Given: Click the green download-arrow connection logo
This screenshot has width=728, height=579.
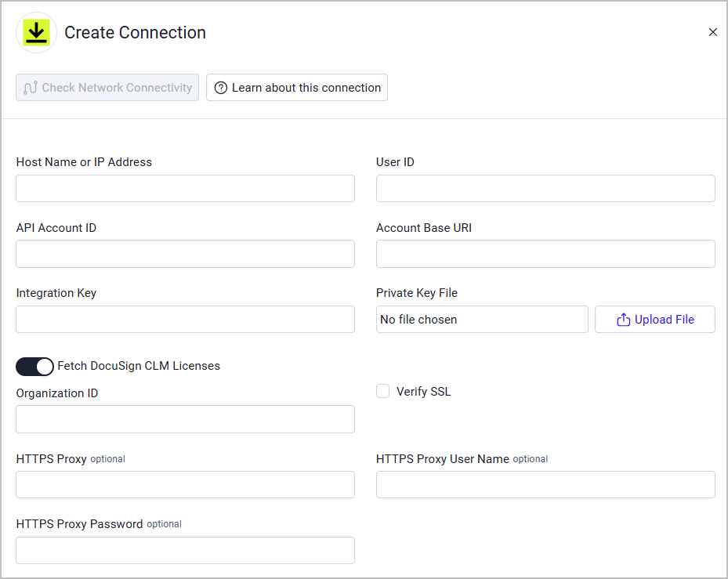Looking at the screenshot, I should [36, 32].
